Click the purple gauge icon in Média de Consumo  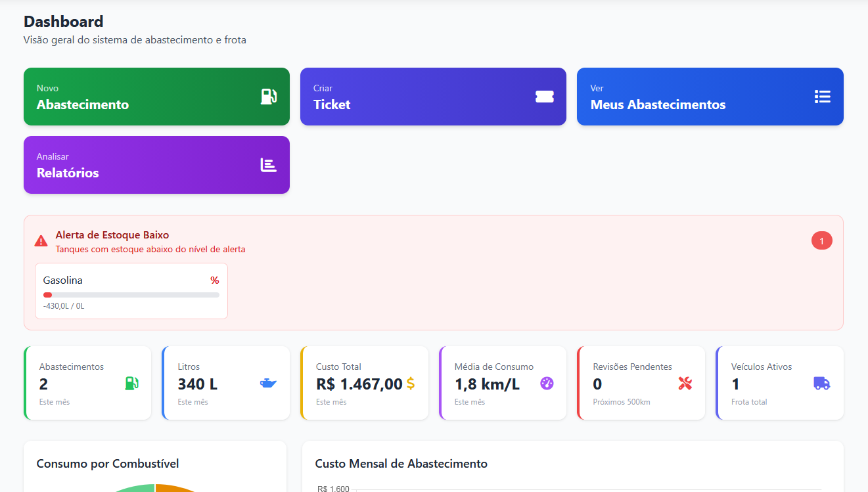547,383
